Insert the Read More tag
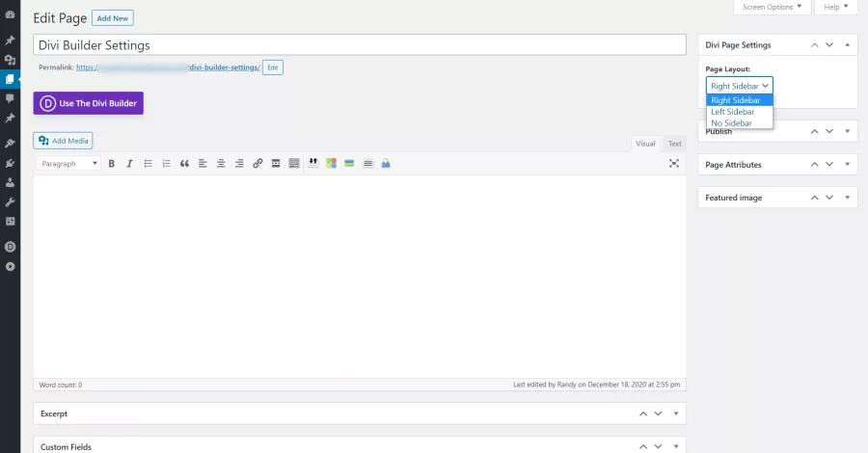 (x=276, y=163)
